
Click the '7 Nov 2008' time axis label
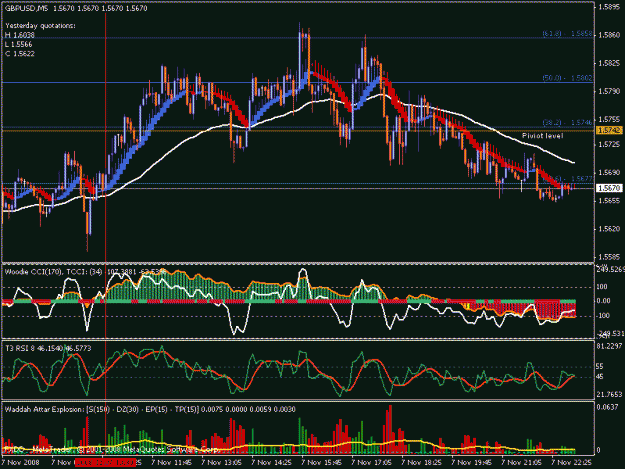click(21, 462)
